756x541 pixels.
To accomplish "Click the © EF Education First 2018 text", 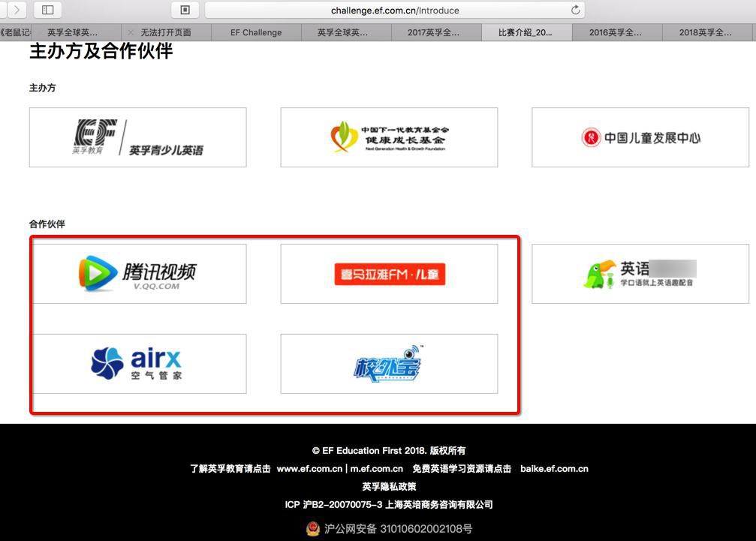I will [x=369, y=451].
